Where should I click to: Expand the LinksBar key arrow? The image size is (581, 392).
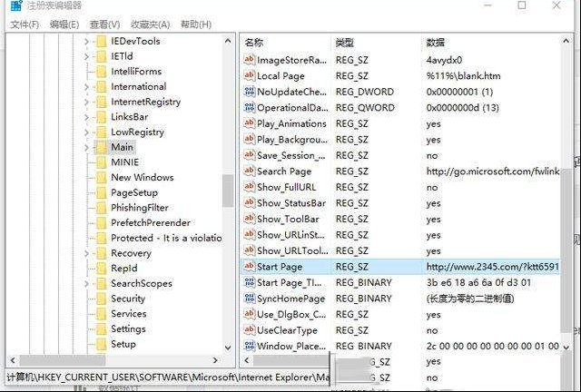86,117
